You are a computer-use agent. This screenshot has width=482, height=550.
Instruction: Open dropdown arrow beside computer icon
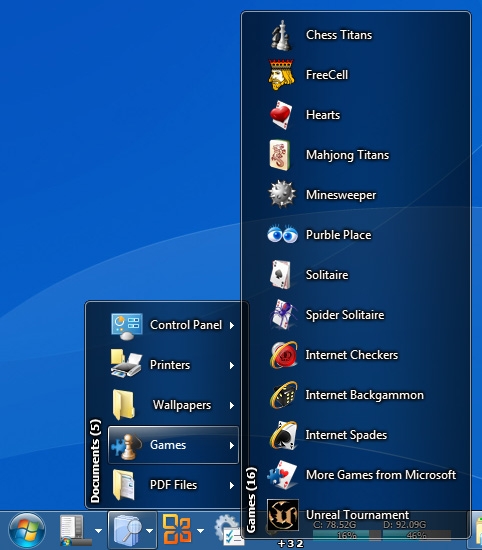[99, 531]
